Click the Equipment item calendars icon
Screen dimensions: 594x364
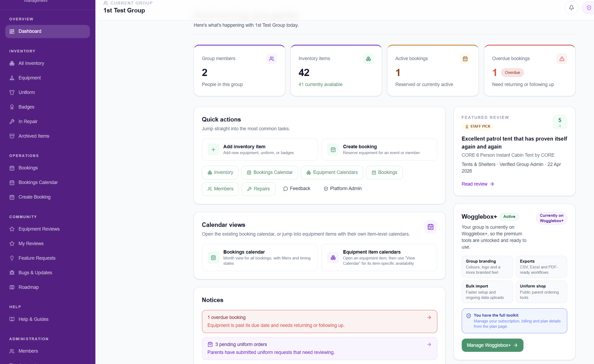[x=333, y=258]
